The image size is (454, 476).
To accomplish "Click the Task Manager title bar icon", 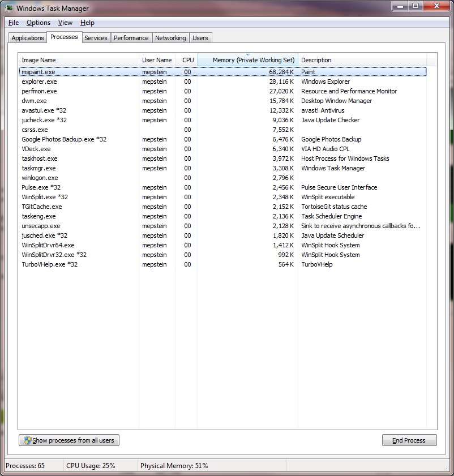I will tap(9, 8).
